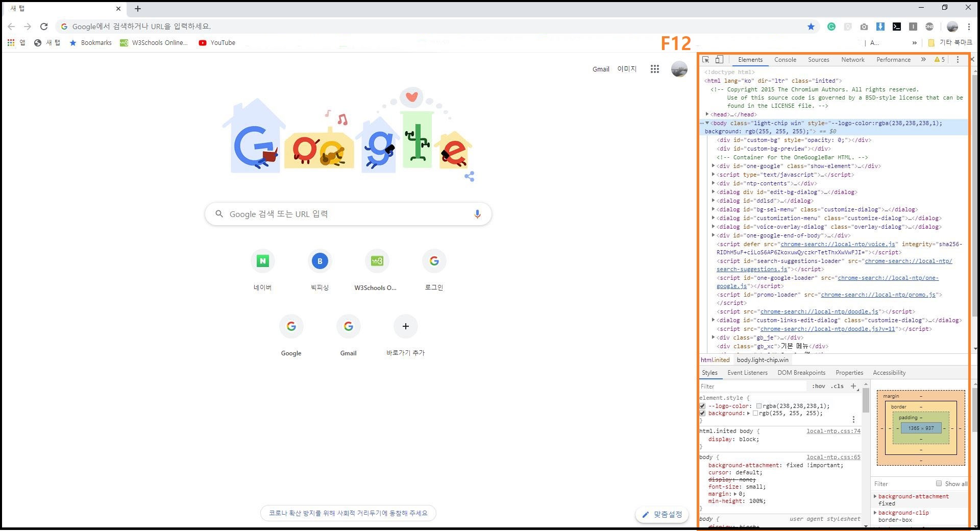Expand the dialog edit-bg-dialog node
The width and height of the screenshot is (980, 531).
714,192
